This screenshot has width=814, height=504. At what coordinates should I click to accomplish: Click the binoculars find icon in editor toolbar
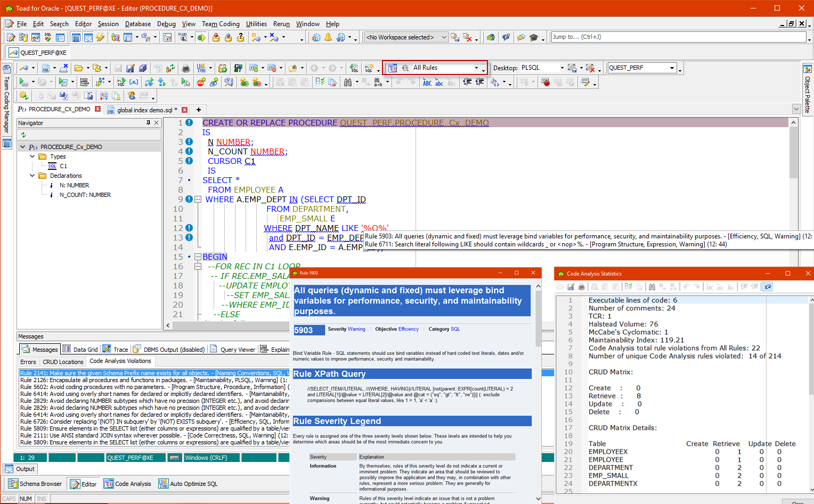348,82
